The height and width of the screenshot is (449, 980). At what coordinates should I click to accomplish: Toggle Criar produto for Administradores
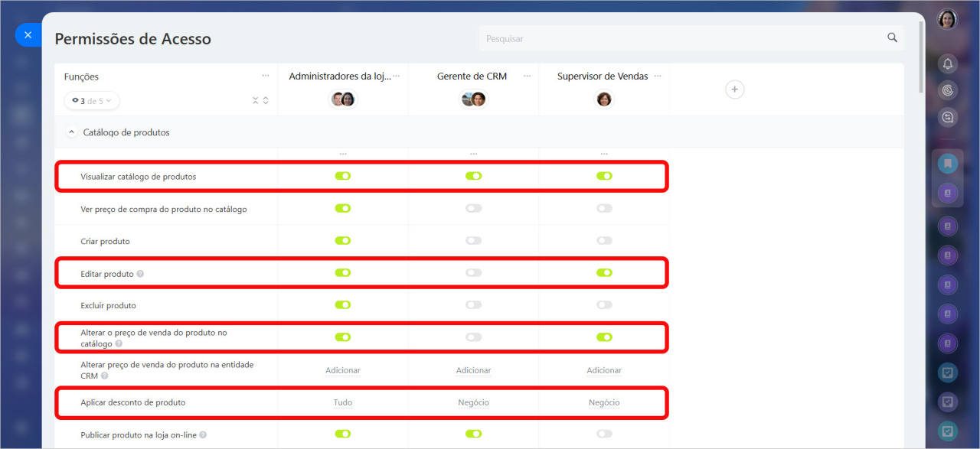[x=343, y=240]
